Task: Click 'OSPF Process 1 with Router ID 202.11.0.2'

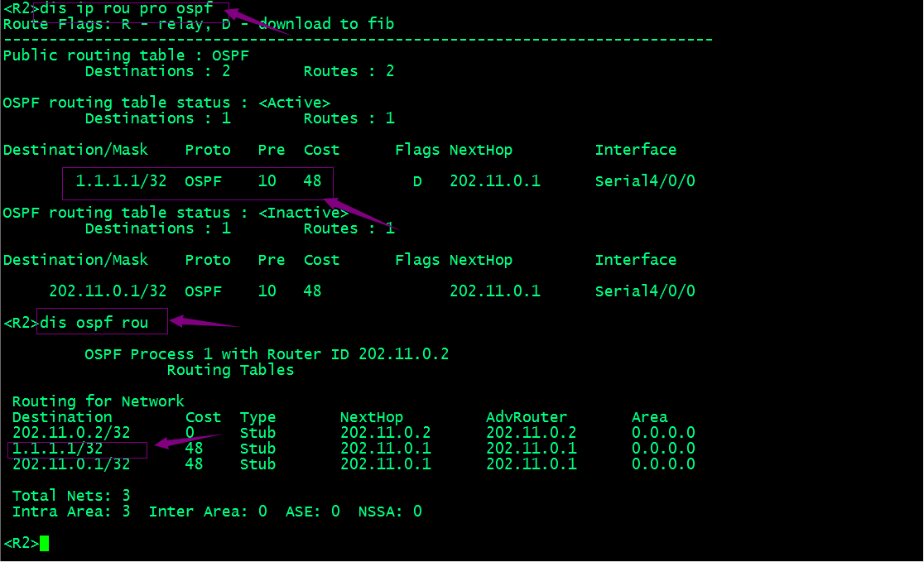Action: [x=267, y=354]
